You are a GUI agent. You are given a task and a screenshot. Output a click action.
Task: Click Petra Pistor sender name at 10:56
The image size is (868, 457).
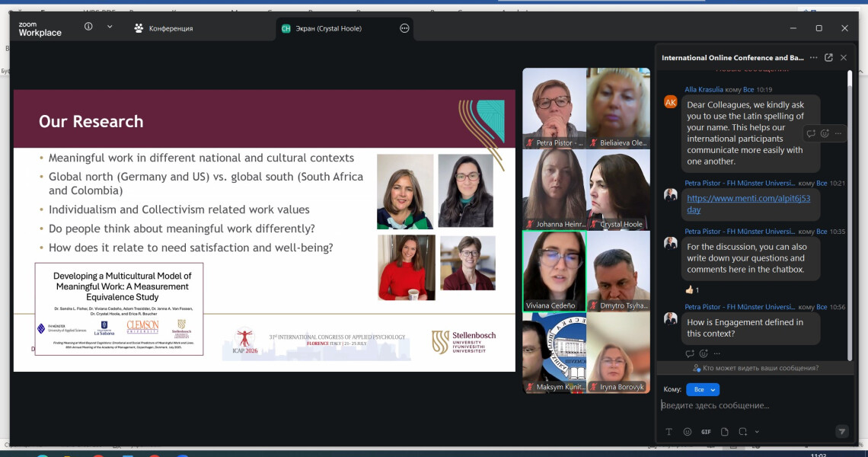coord(739,307)
